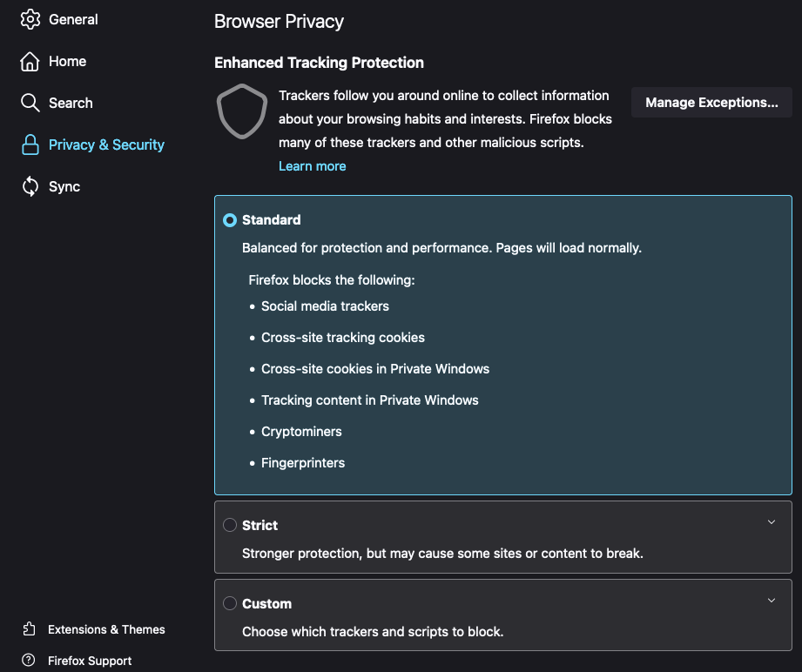
Task: Click the Browser Privacy heading
Action: point(279,21)
